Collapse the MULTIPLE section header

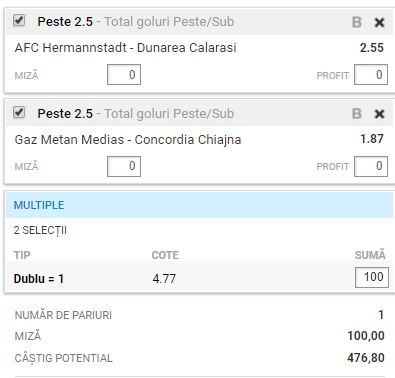coord(199,205)
